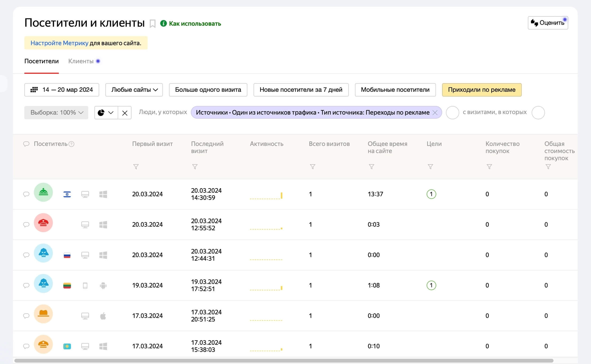Open the 'Выборка: 100%' sampling dropdown
Image resolution: width=591 pixels, height=364 pixels.
(x=56, y=113)
